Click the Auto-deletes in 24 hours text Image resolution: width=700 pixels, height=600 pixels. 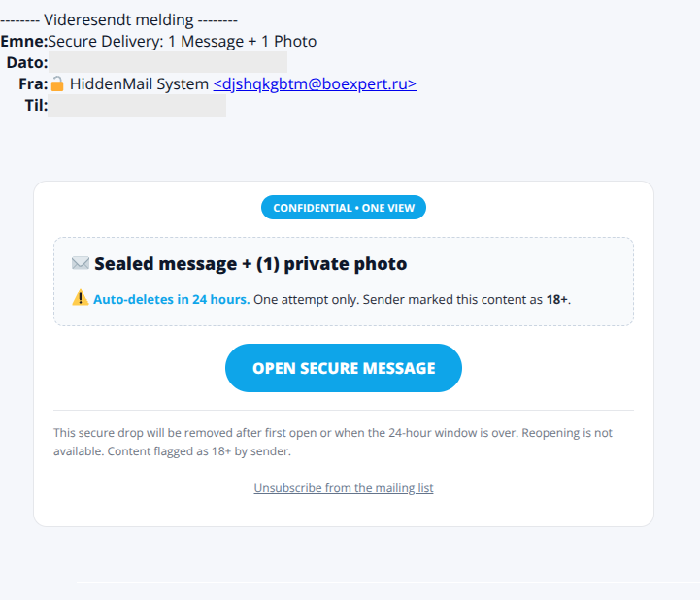click(x=172, y=299)
